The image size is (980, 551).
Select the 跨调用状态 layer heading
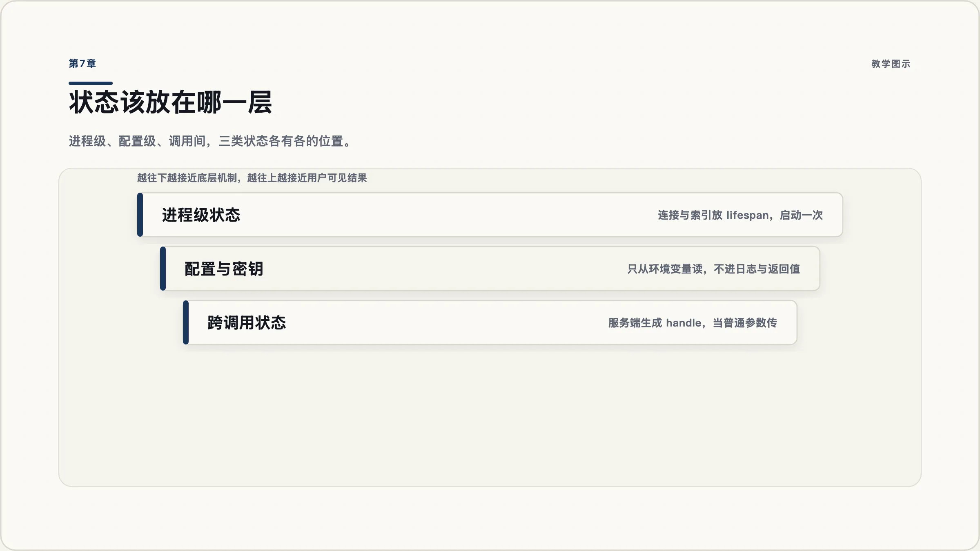(247, 323)
